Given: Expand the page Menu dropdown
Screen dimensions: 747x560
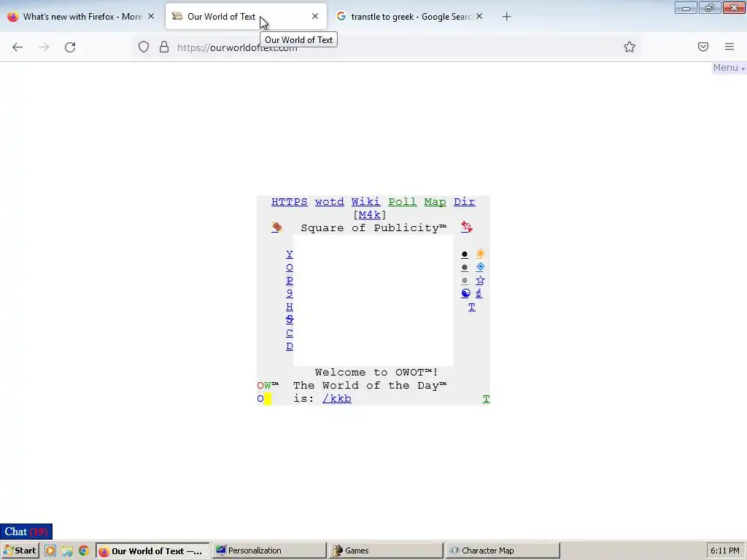Looking at the screenshot, I should pyautogui.click(x=729, y=68).
